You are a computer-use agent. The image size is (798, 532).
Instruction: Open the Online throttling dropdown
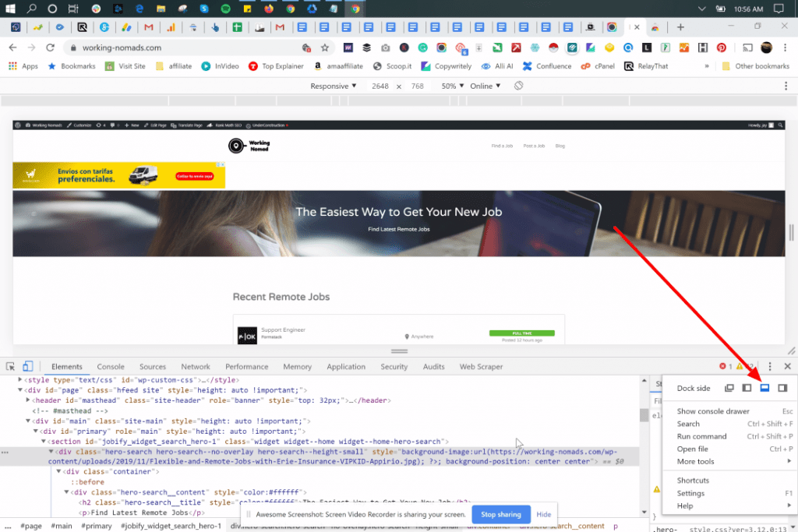[x=485, y=86]
